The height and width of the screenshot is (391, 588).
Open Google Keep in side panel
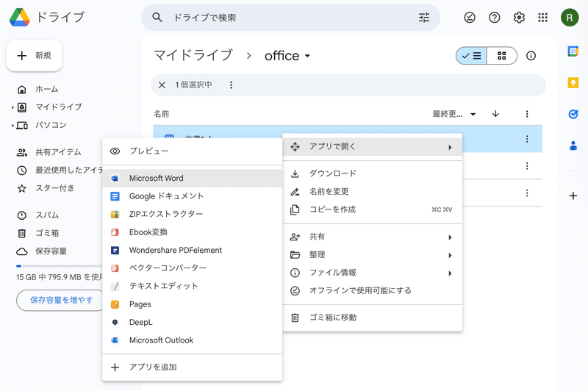tap(573, 82)
